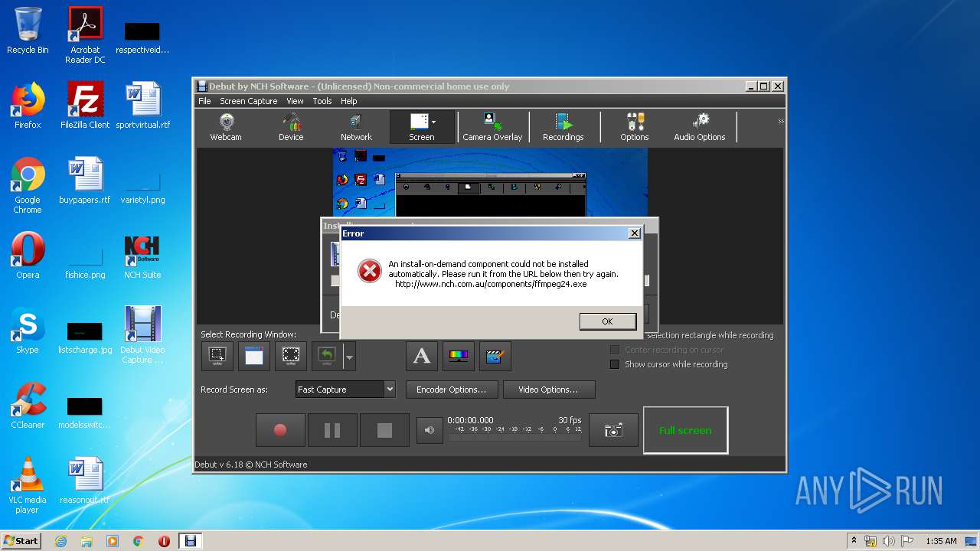Open Video Options dialog
The height and width of the screenshot is (551, 980).
pyautogui.click(x=548, y=390)
